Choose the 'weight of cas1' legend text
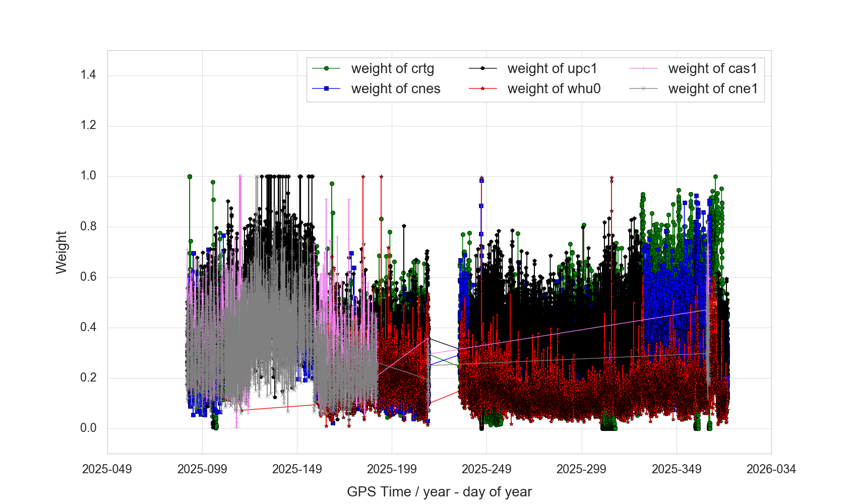Image resolution: width=857 pixels, height=504 pixels. click(712, 69)
